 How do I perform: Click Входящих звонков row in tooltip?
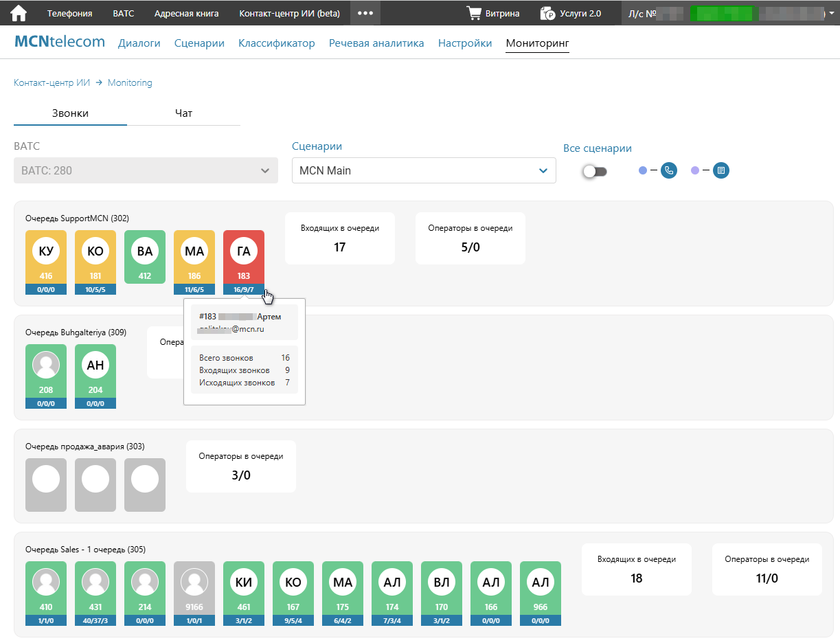pos(245,370)
